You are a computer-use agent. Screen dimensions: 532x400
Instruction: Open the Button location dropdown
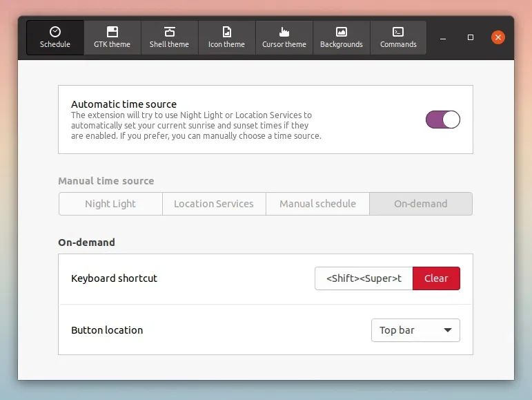tap(415, 330)
